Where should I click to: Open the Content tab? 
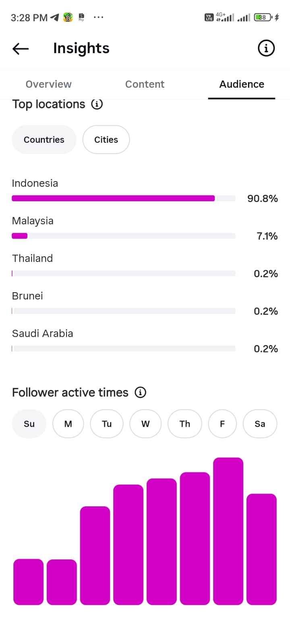145,84
